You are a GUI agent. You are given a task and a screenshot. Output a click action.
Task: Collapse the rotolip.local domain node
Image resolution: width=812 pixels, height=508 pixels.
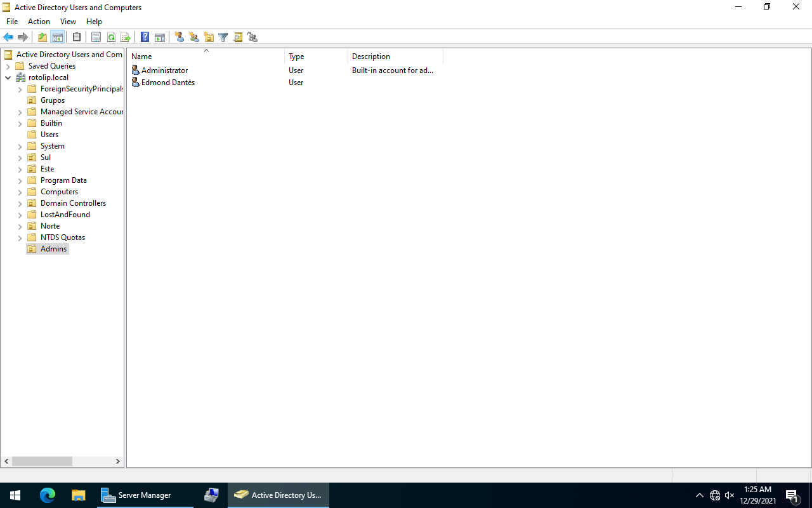click(x=8, y=77)
